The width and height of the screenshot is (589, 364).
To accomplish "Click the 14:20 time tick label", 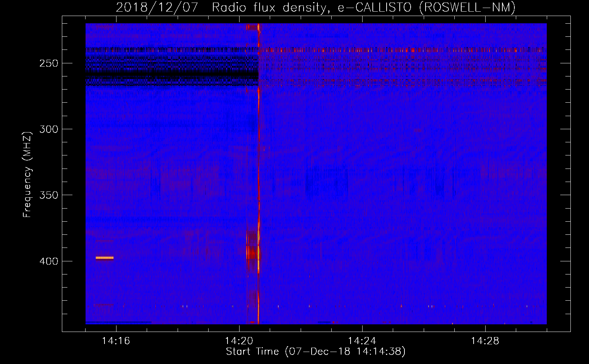I will (239, 341).
